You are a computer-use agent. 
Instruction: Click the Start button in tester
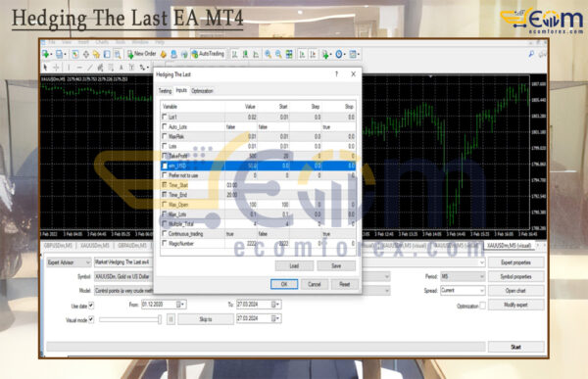coord(516,347)
